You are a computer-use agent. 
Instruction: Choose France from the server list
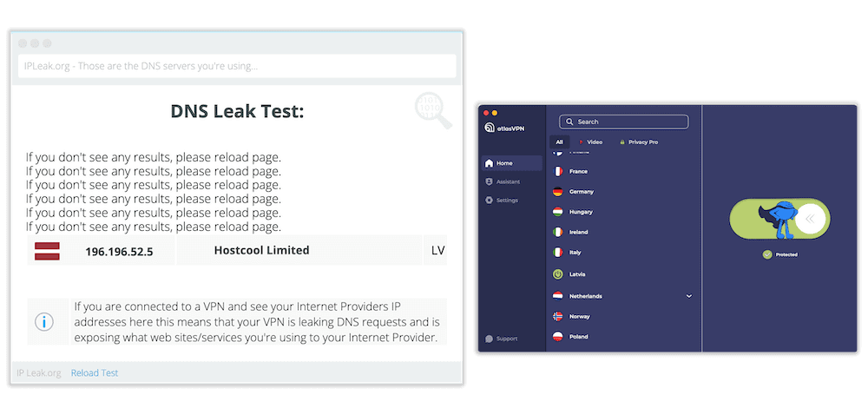(x=577, y=171)
